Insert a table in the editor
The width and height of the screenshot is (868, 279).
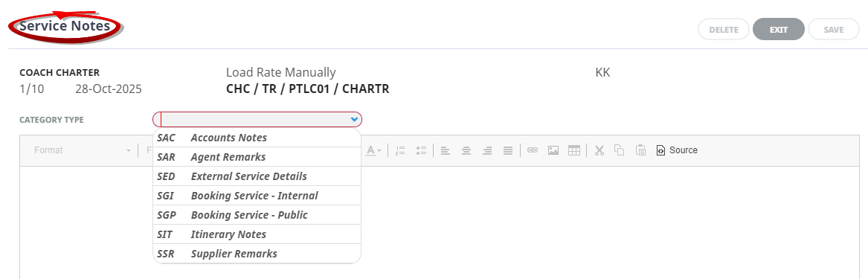(x=574, y=150)
